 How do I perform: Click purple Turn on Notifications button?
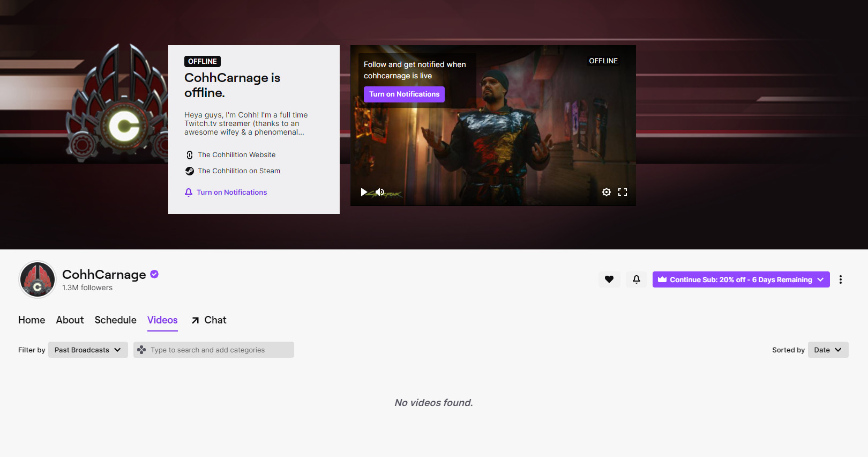tap(404, 94)
